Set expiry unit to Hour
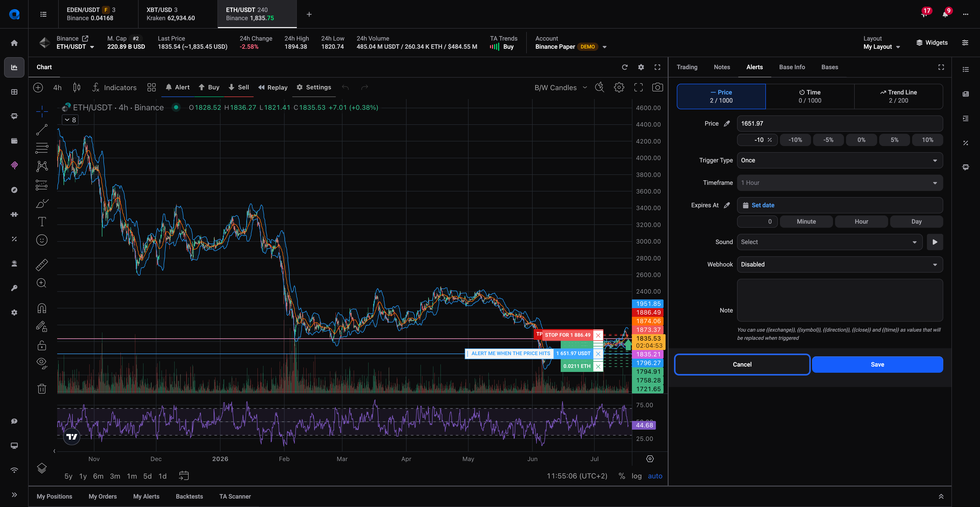The height and width of the screenshot is (507, 980). pos(861,222)
